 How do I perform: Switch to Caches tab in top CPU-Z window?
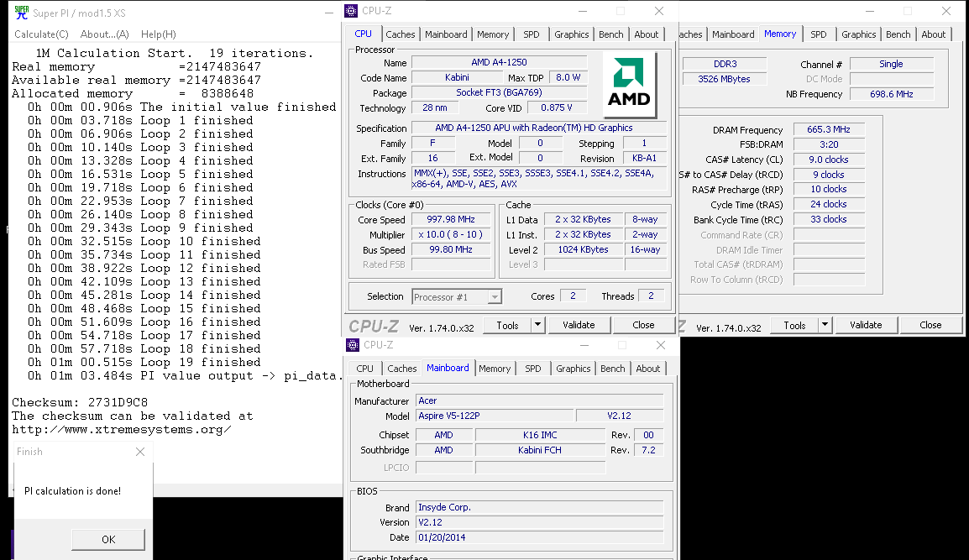click(x=401, y=34)
